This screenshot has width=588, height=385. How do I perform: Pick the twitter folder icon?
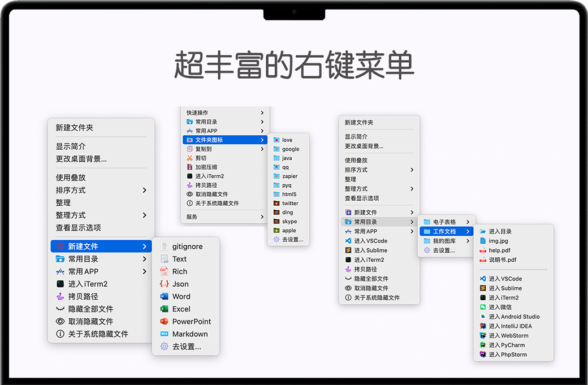coord(276,203)
